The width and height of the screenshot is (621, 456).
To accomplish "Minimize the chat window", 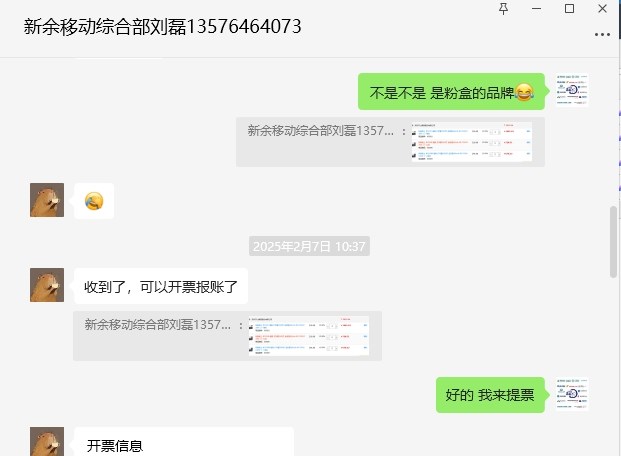I will pyautogui.click(x=536, y=9).
